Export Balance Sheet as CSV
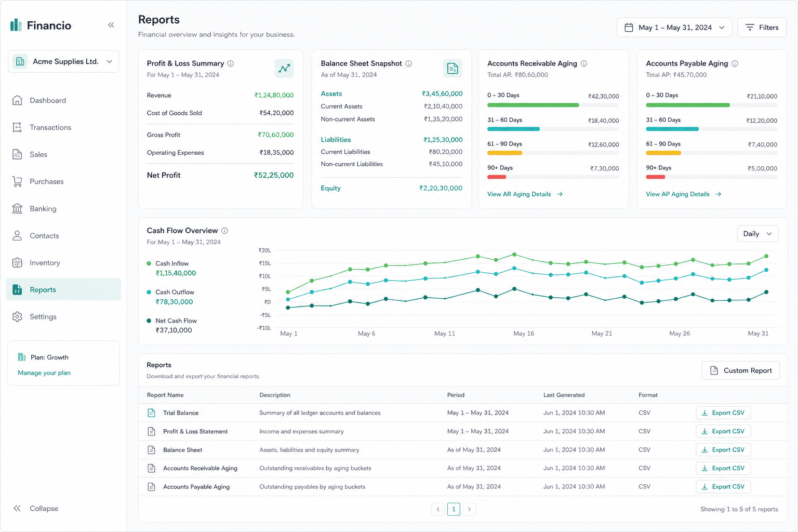This screenshot has height=532, width=798. click(x=723, y=450)
